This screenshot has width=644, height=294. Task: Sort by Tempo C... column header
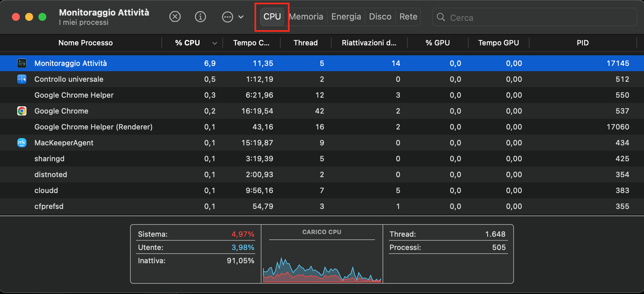pos(251,43)
